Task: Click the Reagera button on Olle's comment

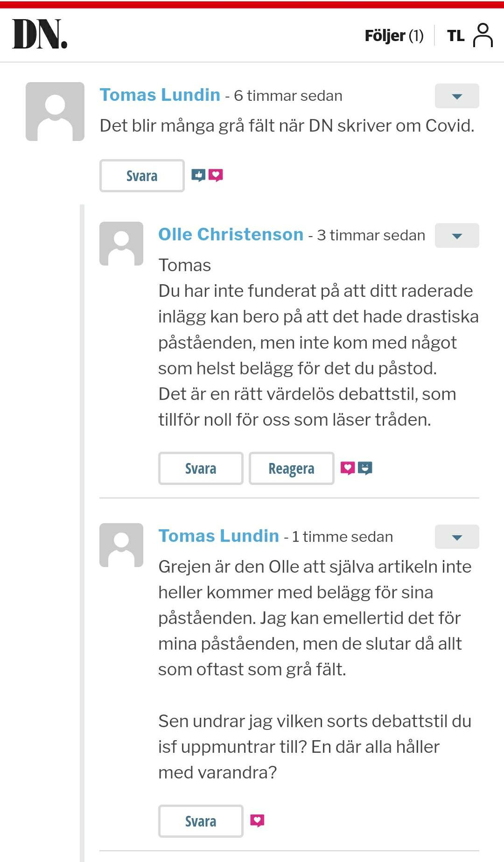Action: click(291, 469)
